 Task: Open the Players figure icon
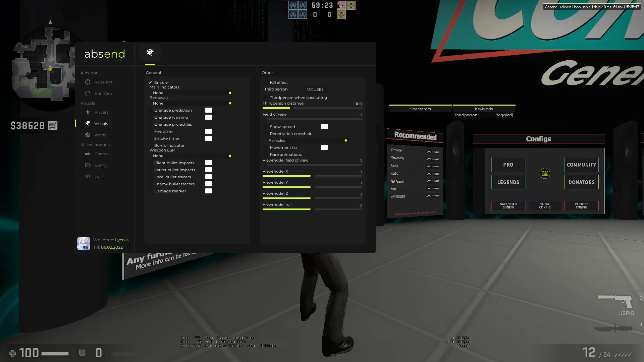[88, 112]
